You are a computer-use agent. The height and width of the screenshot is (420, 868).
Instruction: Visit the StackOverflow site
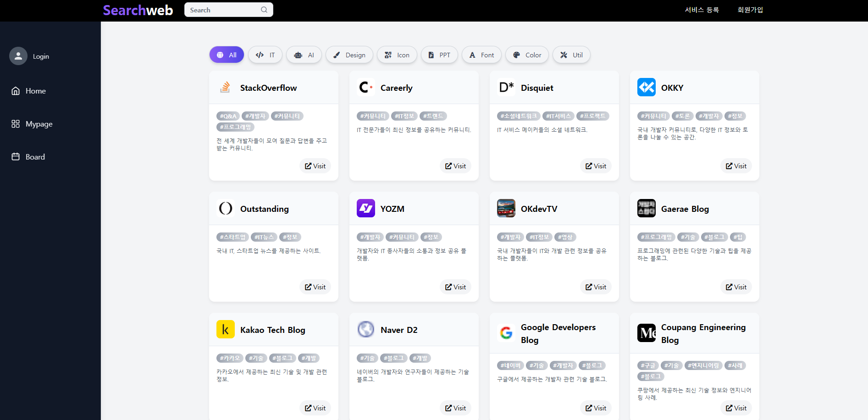click(315, 166)
